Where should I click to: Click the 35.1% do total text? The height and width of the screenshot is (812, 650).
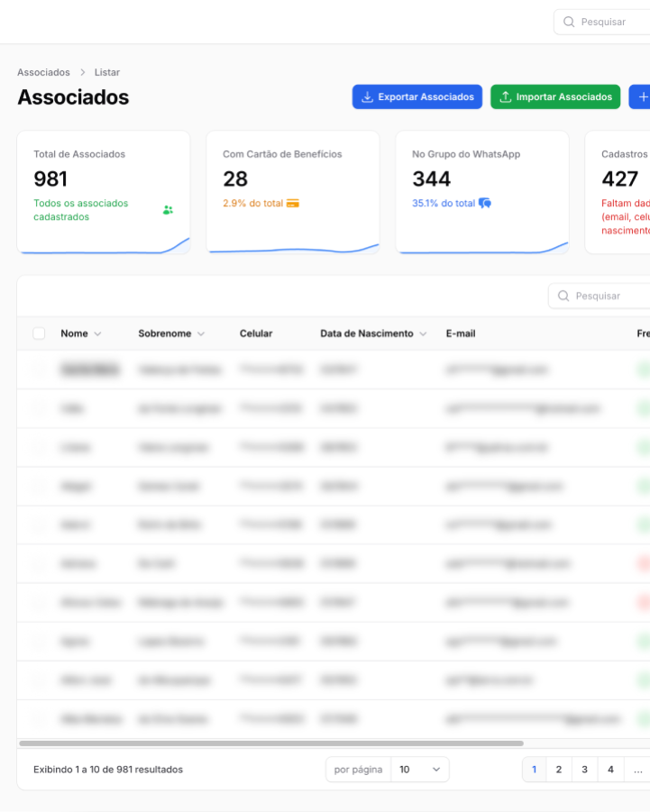coord(444,203)
